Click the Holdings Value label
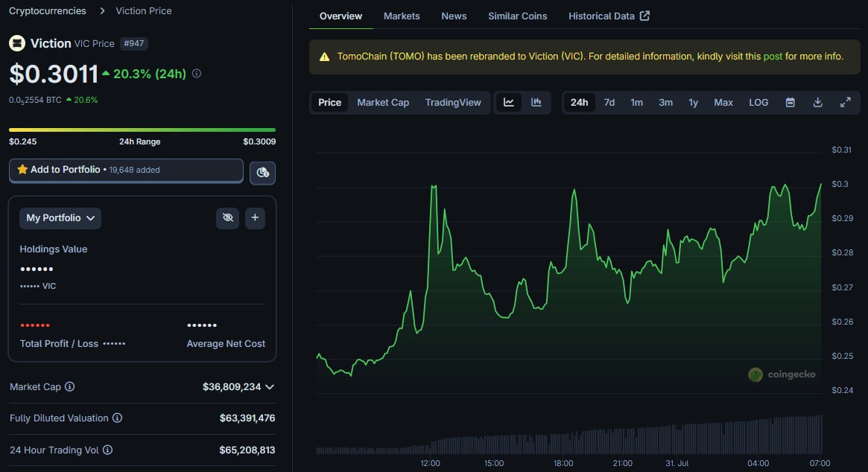Viewport: 868px width, 472px height. 54,249
